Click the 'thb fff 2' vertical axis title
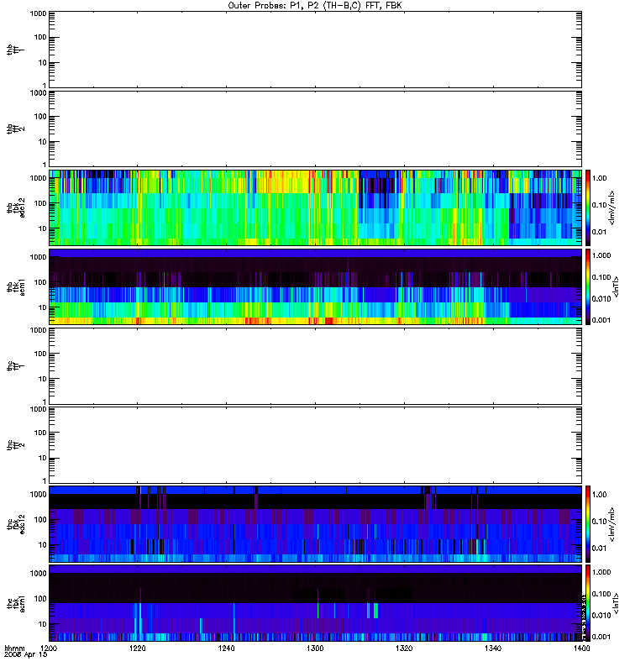Image resolution: width=630 pixels, height=672 pixels. tap(16, 129)
